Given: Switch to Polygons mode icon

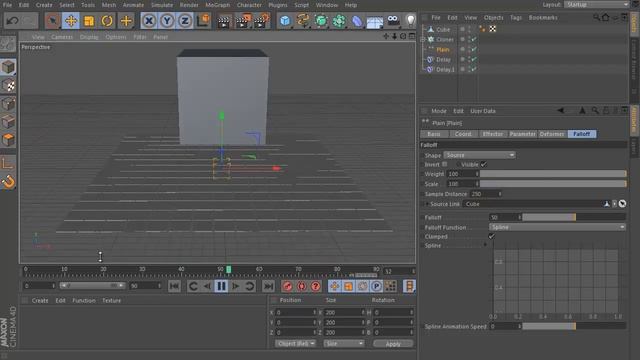Looking at the screenshot, I should (x=8, y=140).
